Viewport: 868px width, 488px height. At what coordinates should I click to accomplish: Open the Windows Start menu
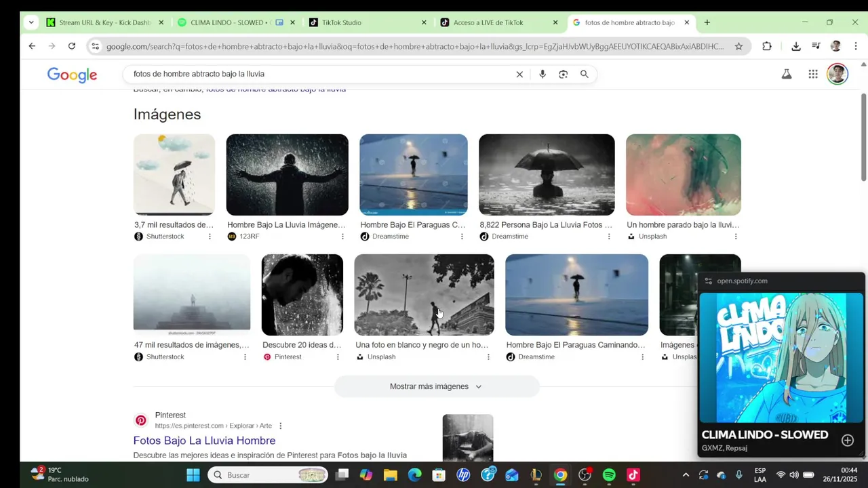pos(193,475)
